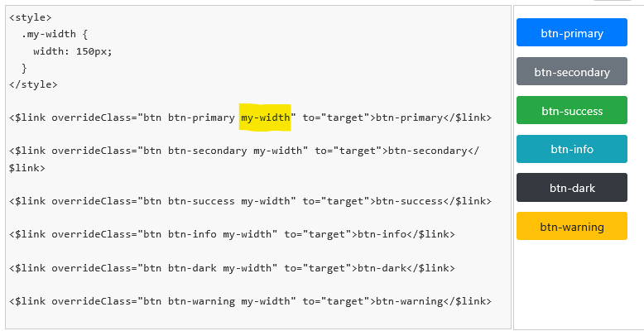
Task: Click the yellow btn-warning button
Action: coord(572,226)
